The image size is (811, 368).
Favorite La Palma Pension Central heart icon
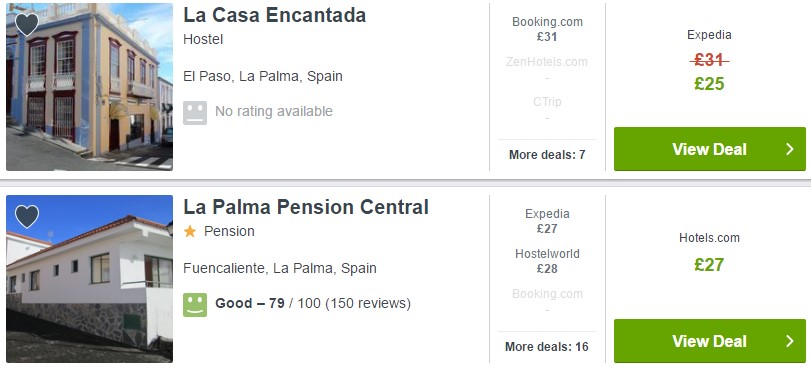point(27,216)
